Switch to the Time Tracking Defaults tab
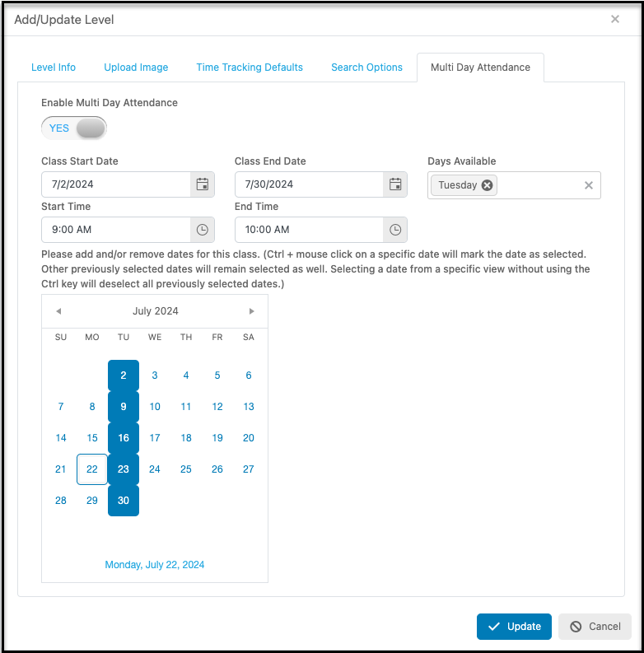Image resolution: width=644 pixels, height=653 pixels. (250, 67)
